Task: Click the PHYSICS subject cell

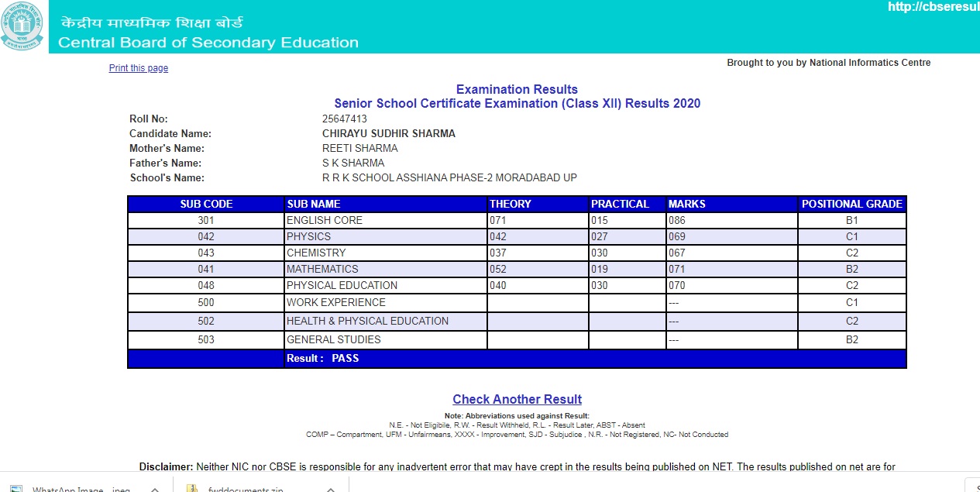Action: point(386,236)
